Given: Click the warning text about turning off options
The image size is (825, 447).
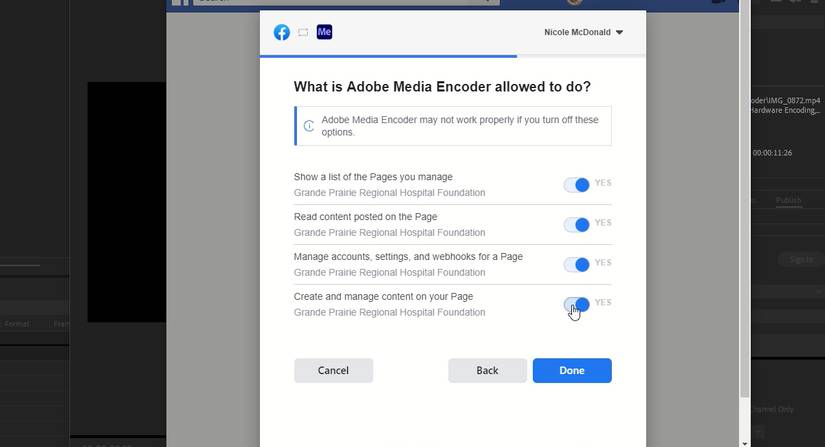Looking at the screenshot, I should point(460,126).
